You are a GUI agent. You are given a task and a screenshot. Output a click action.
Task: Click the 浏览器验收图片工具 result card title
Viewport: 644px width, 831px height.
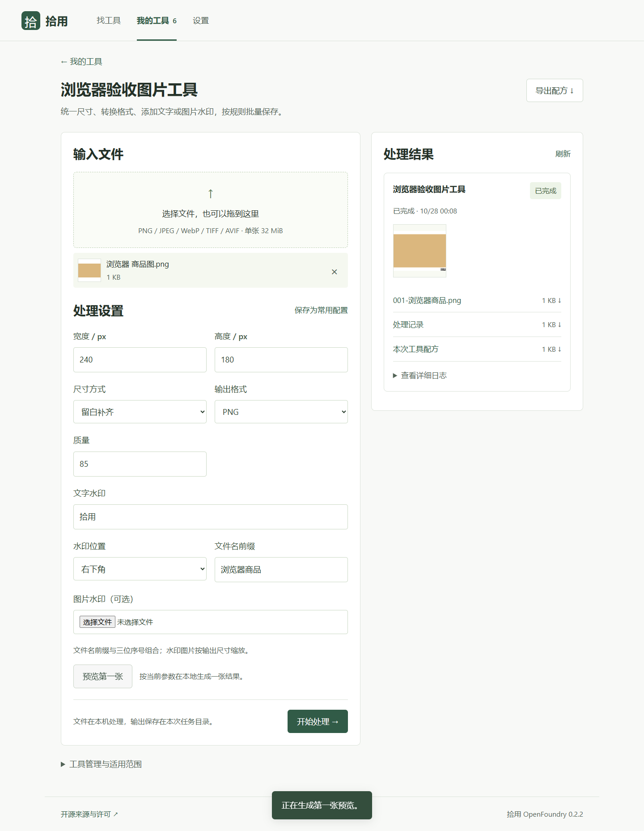coord(429,189)
